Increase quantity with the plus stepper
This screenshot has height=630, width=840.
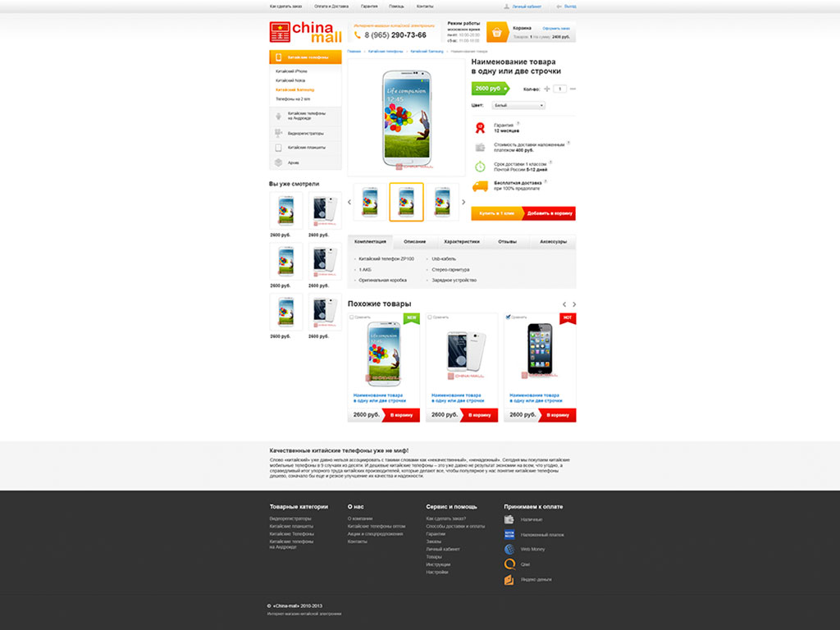tap(547, 89)
